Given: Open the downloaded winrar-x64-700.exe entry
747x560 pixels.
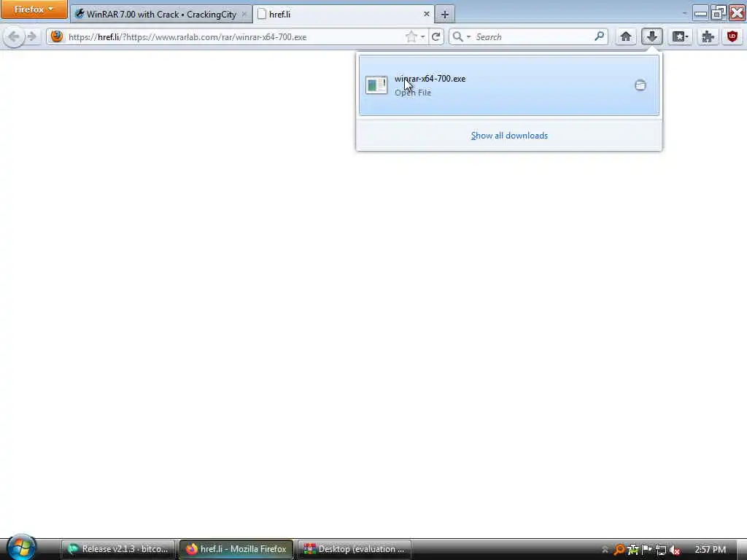Looking at the screenshot, I should (508, 85).
